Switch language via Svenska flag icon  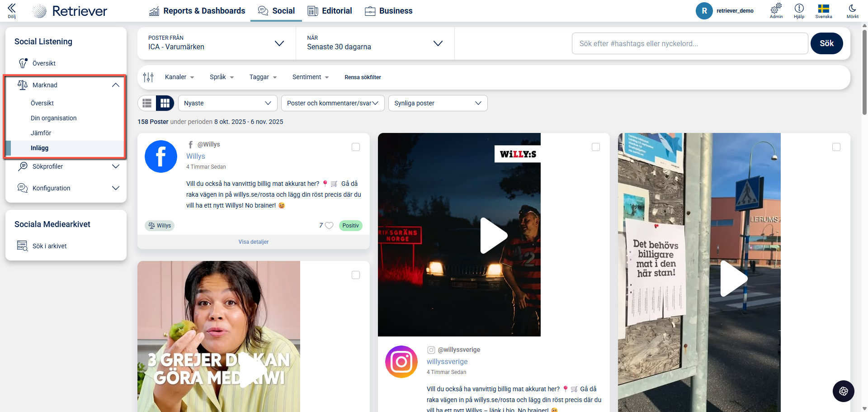point(823,10)
